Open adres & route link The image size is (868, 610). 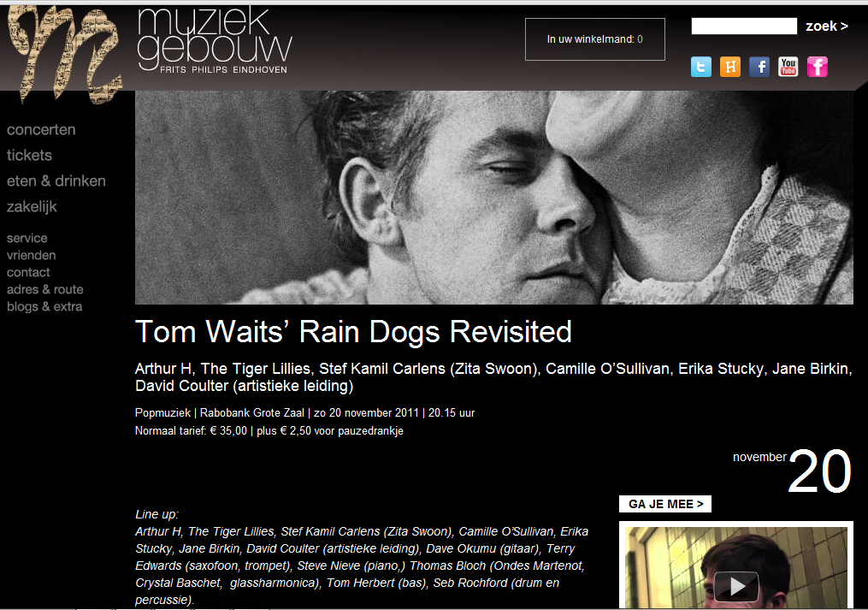44,290
